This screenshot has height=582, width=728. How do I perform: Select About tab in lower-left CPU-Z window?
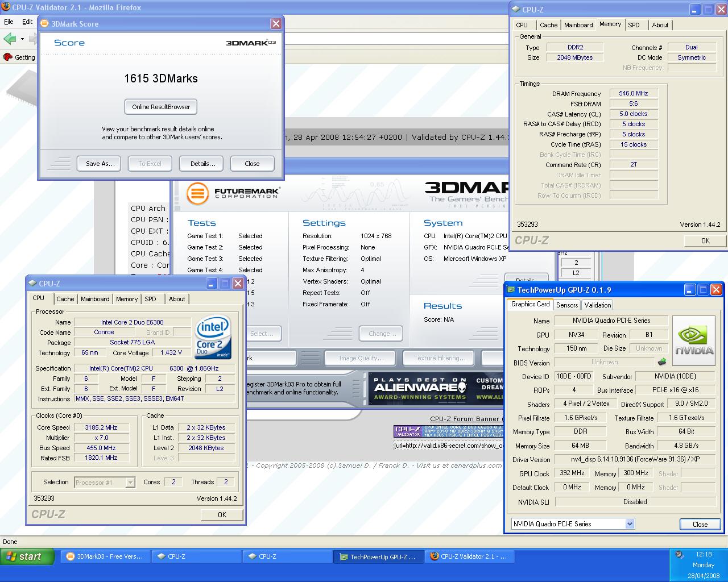click(x=177, y=299)
